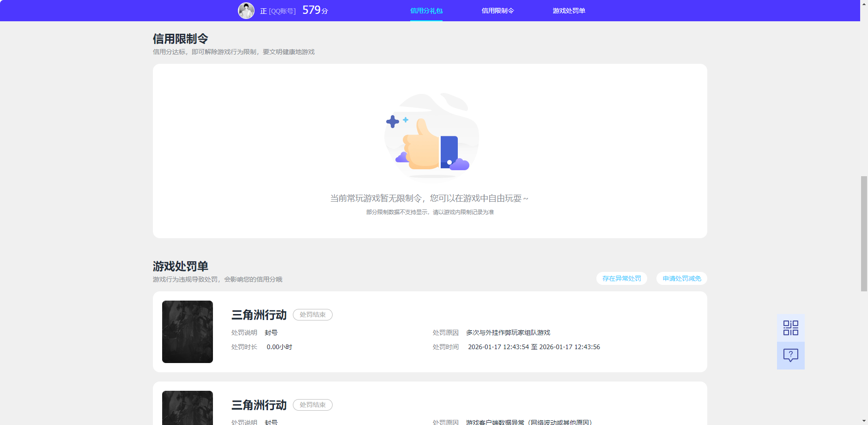
Task: Click the scrollbar down arrow
Action: coord(864,421)
